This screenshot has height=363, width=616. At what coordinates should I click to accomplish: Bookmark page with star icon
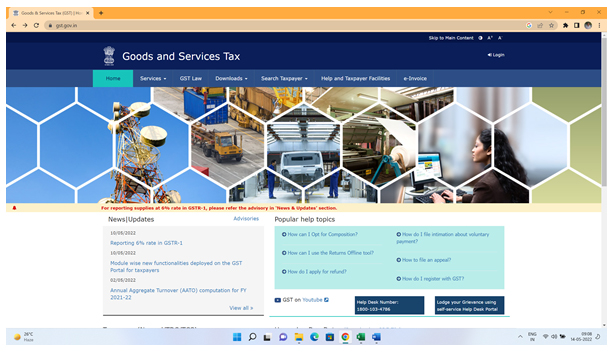[552, 25]
